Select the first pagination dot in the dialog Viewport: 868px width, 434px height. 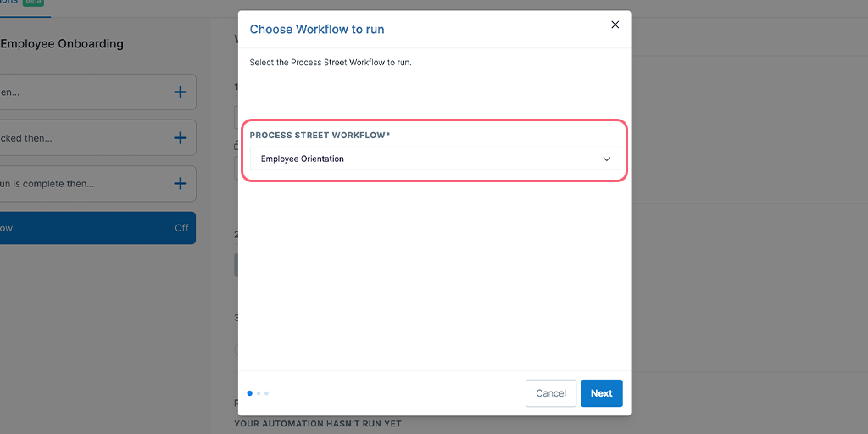tap(249, 393)
